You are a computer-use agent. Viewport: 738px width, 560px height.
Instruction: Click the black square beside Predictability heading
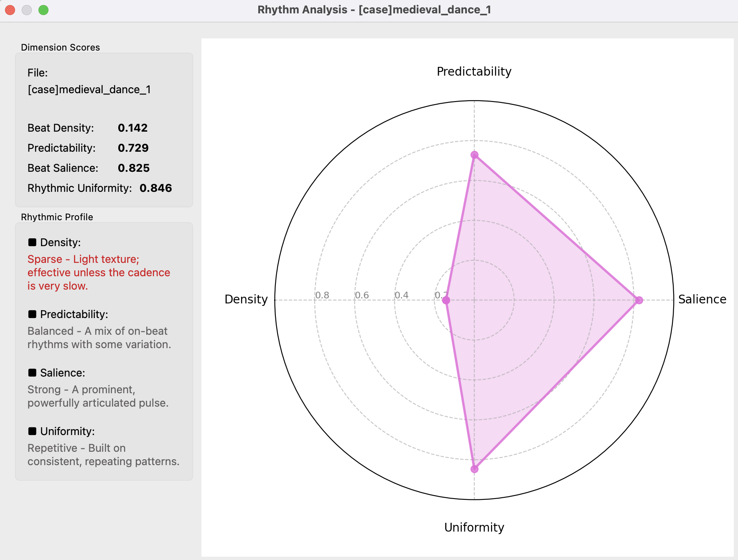click(x=32, y=314)
